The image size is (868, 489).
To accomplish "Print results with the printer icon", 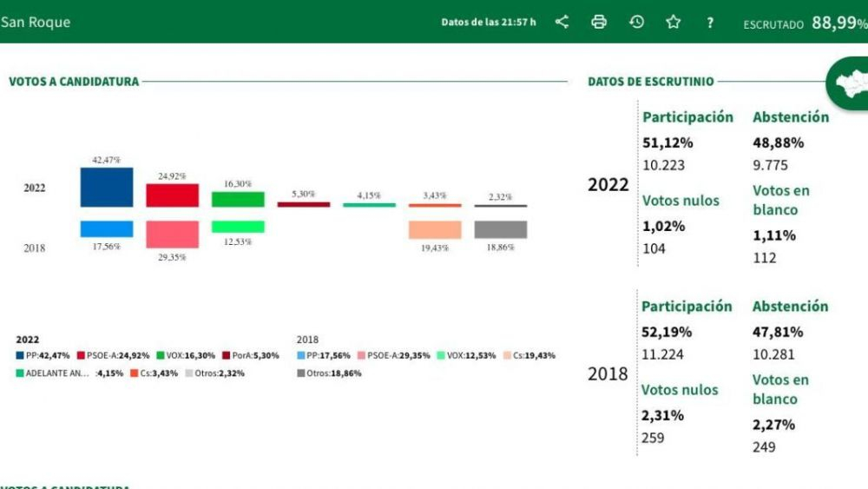I will pos(599,23).
